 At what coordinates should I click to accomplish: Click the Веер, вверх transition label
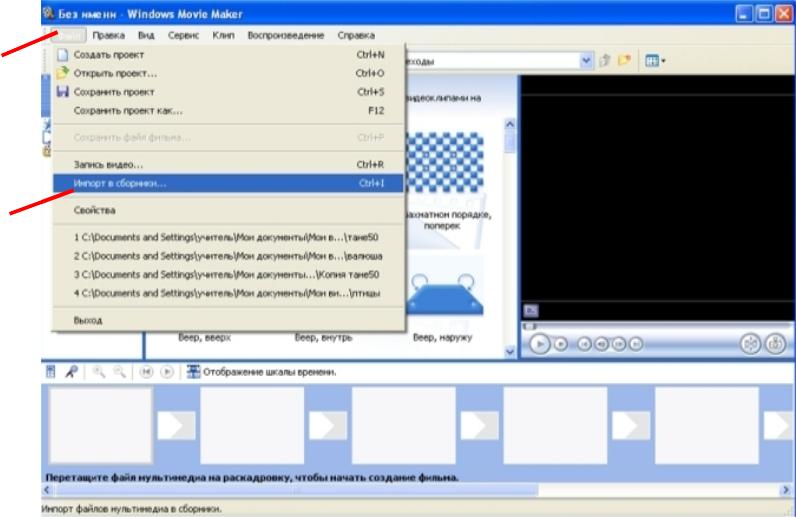point(204,337)
